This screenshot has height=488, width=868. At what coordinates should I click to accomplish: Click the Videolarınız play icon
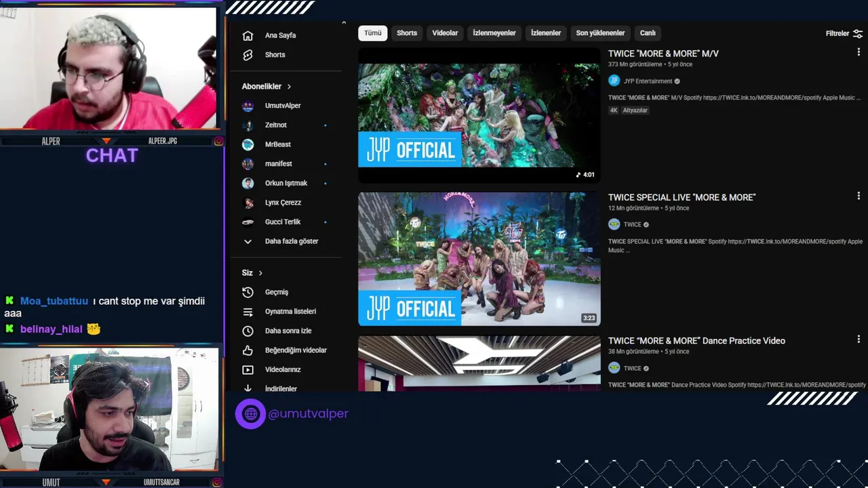[248, 369]
